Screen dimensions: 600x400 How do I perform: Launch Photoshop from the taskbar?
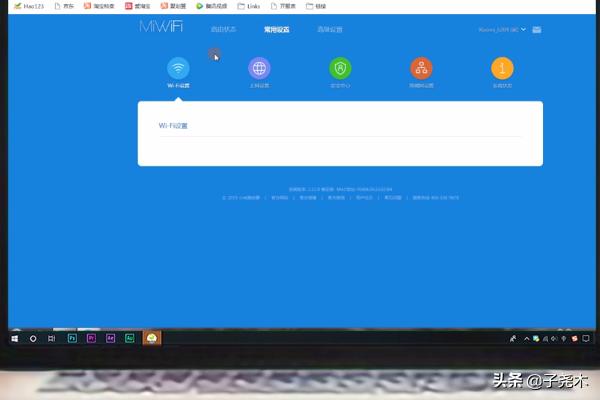(x=72, y=338)
